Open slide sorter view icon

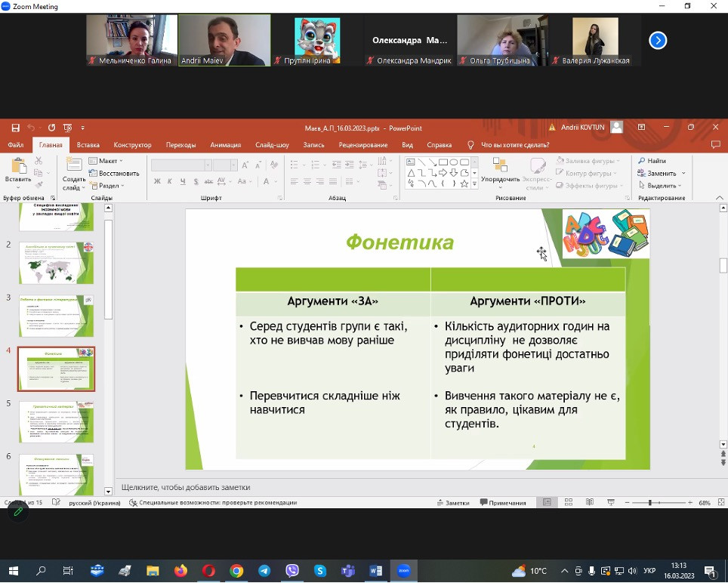[569, 503]
